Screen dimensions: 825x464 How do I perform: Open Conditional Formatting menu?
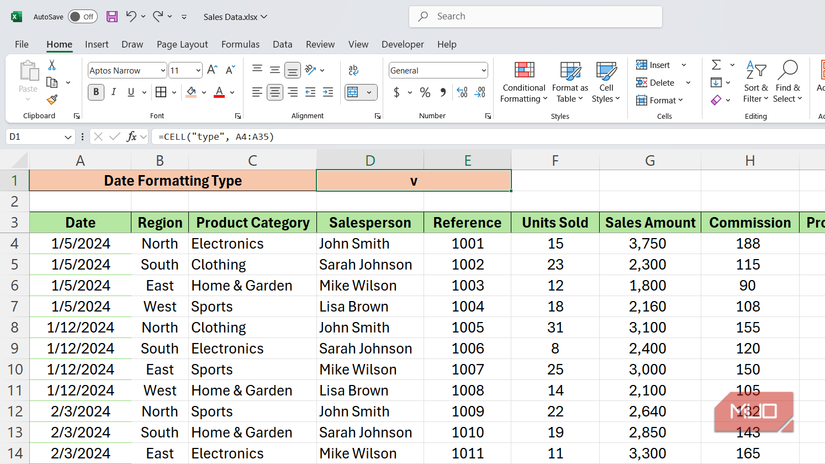(x=524, y=82)
